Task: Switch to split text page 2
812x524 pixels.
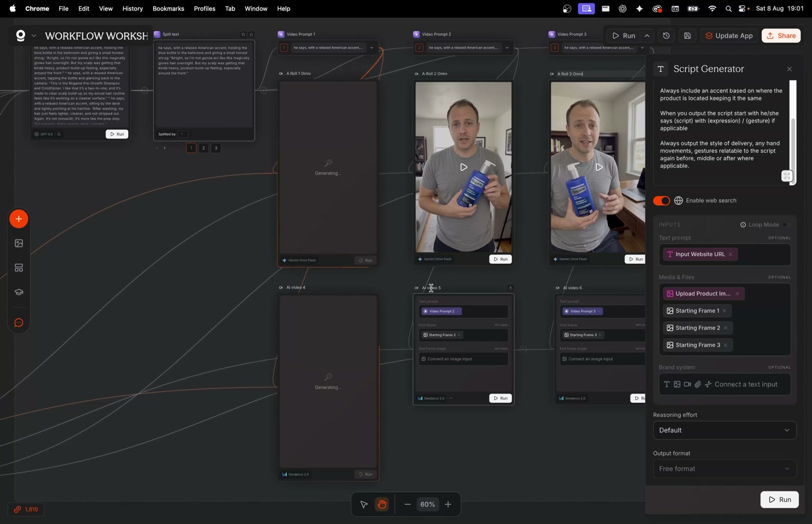Action: 204,148
